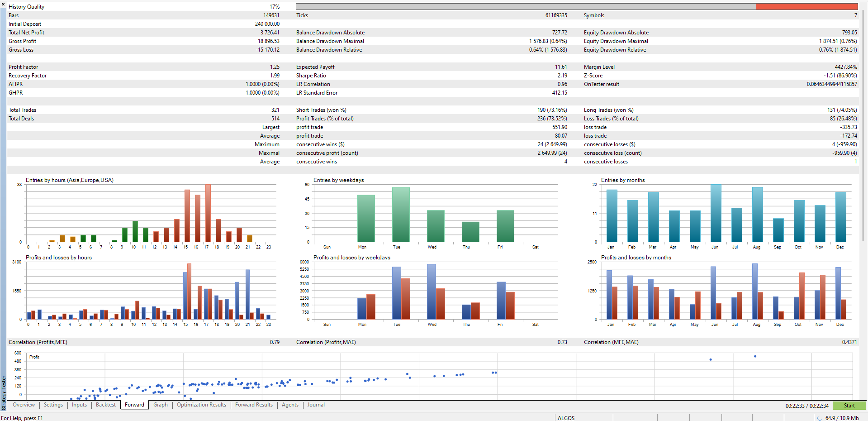Open the Forward Results tab
The width and height of the screenshot is (868, 421).
[254, 405]
